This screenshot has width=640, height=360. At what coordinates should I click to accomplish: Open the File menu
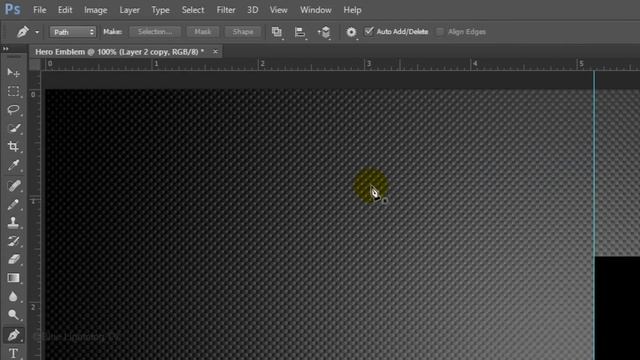[40, 10]
